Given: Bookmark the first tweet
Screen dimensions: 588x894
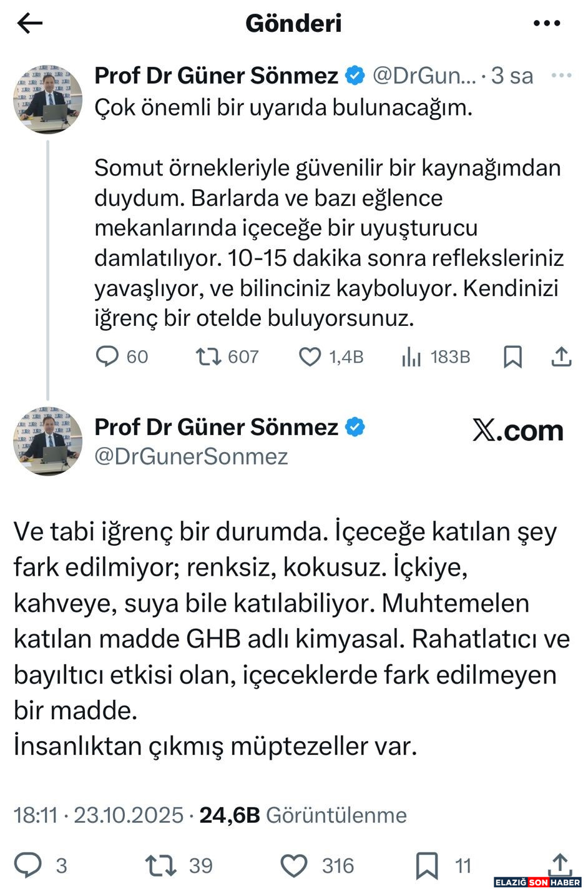Looking at the screenshot, I should click(x=512, y=356).
